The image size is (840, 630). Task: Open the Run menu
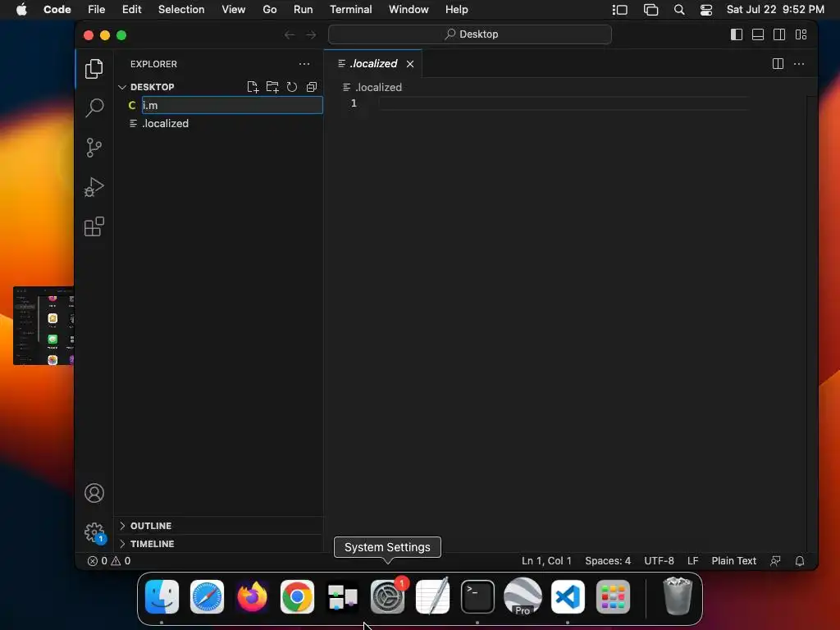tap(303, 10)
